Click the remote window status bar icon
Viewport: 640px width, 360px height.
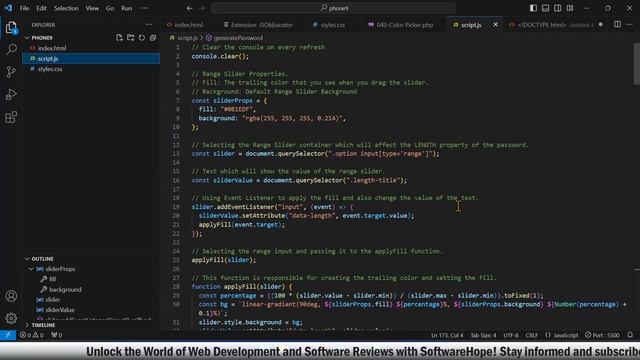8,335
